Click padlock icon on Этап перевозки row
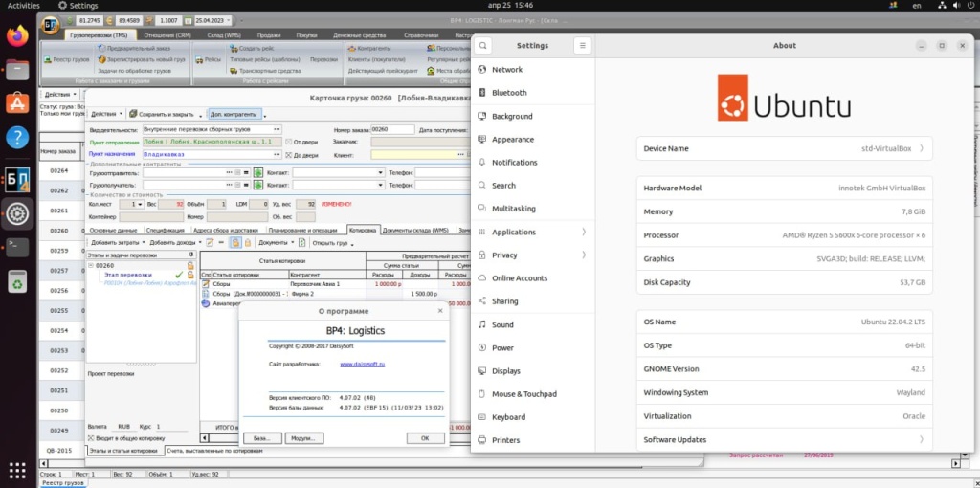The image size is (980, 488). click(190, 275)
